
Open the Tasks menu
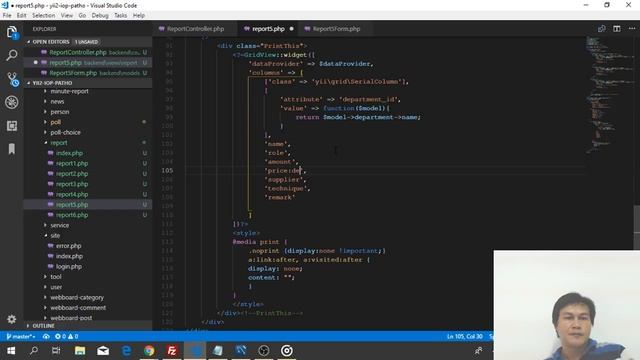(120, 16)
